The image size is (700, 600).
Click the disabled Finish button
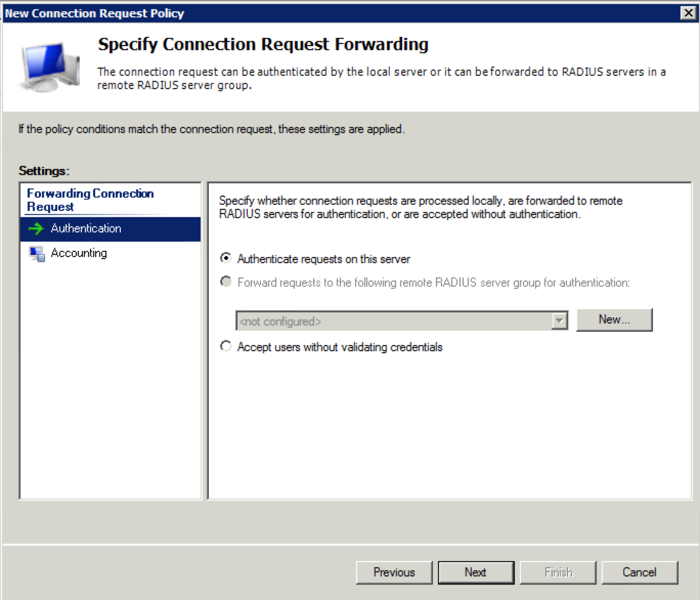click(558, 572)
